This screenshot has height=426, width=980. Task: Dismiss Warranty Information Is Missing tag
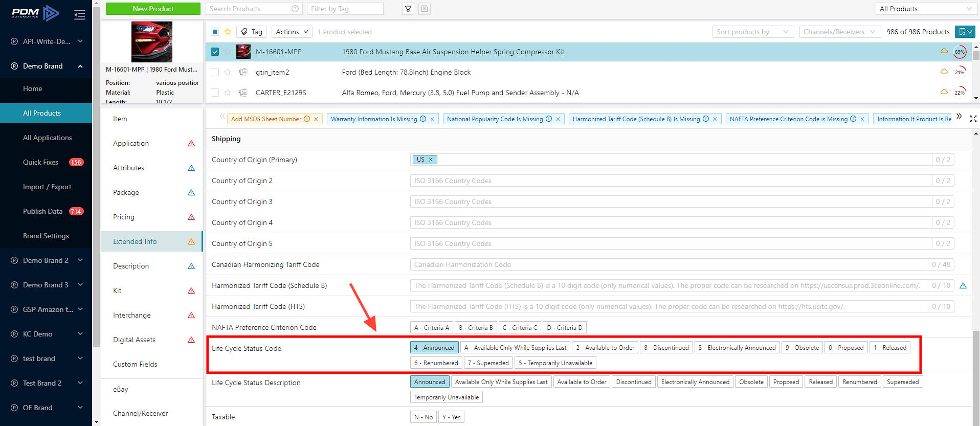click(432, 119)
